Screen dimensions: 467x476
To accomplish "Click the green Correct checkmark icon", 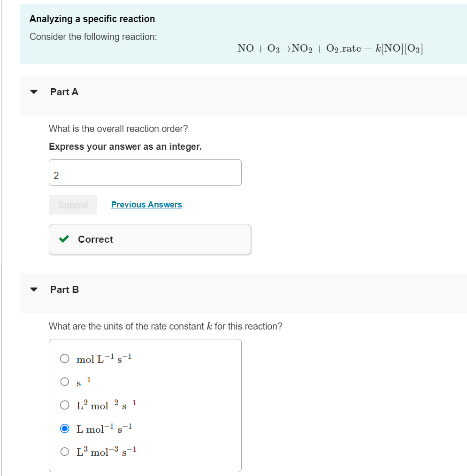I will [64, 239].
